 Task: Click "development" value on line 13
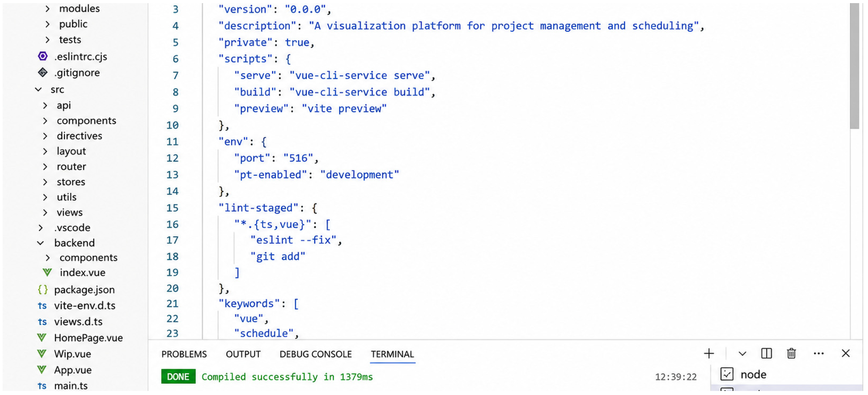pyautogui.click(x=359, y=175)
